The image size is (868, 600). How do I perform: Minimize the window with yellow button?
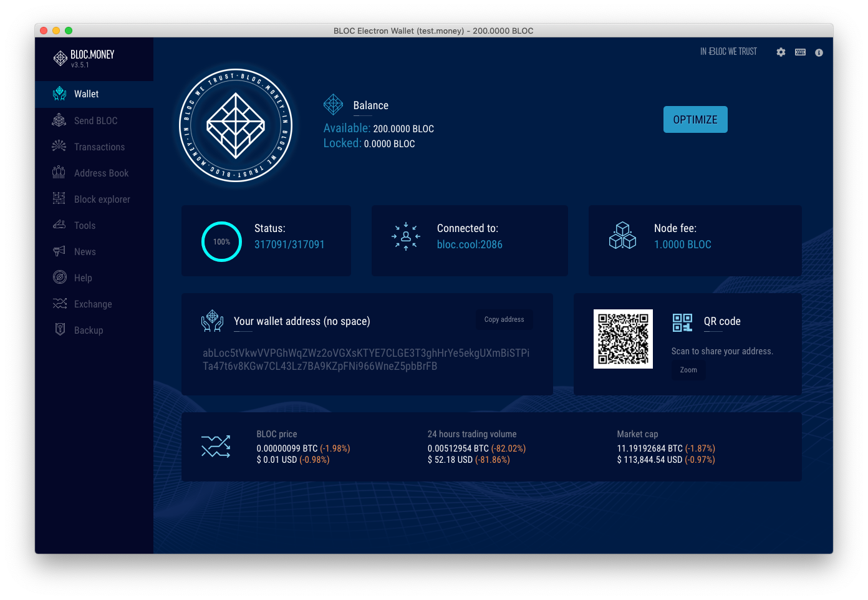[x=56, y=31]
